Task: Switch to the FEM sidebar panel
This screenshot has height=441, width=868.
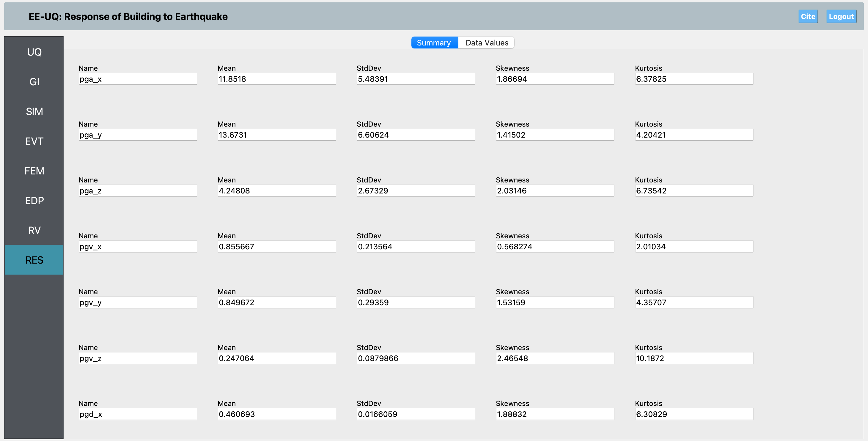Action: click(34, 171)
